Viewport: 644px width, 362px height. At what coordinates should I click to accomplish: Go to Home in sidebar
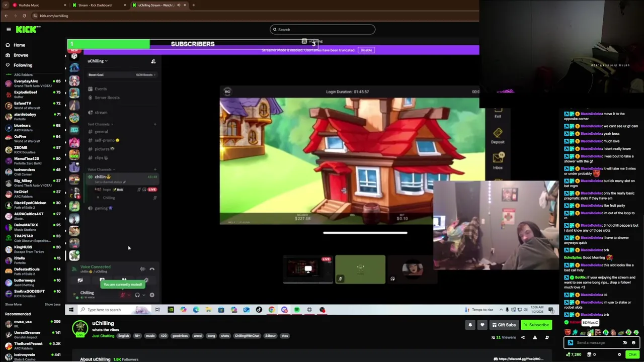click(19, 45)
